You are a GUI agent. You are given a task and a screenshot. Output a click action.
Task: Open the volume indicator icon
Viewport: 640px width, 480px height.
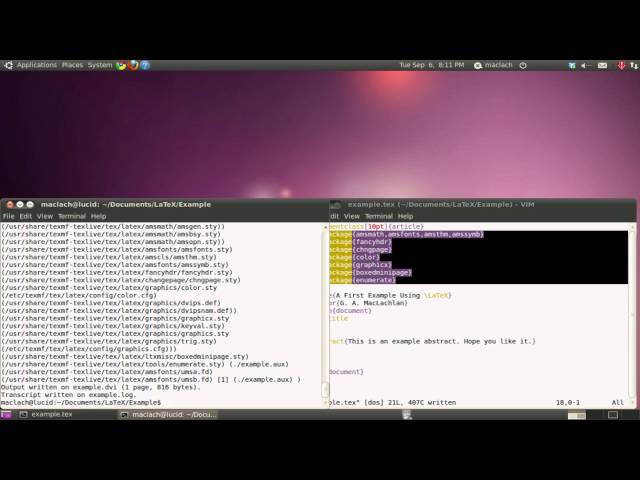pyautogui.click(x=585, y=65)
